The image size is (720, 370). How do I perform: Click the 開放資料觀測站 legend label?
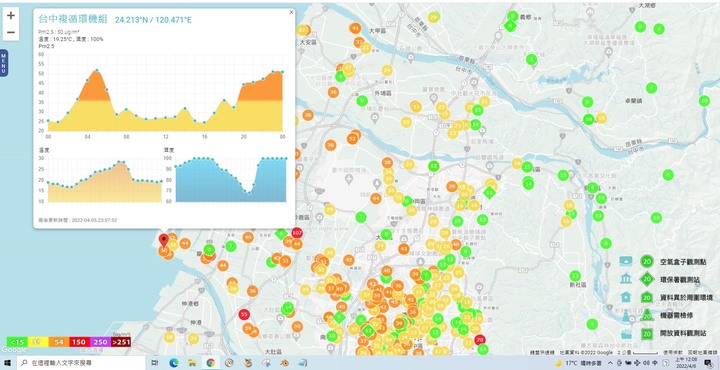[x=683, y=334]
